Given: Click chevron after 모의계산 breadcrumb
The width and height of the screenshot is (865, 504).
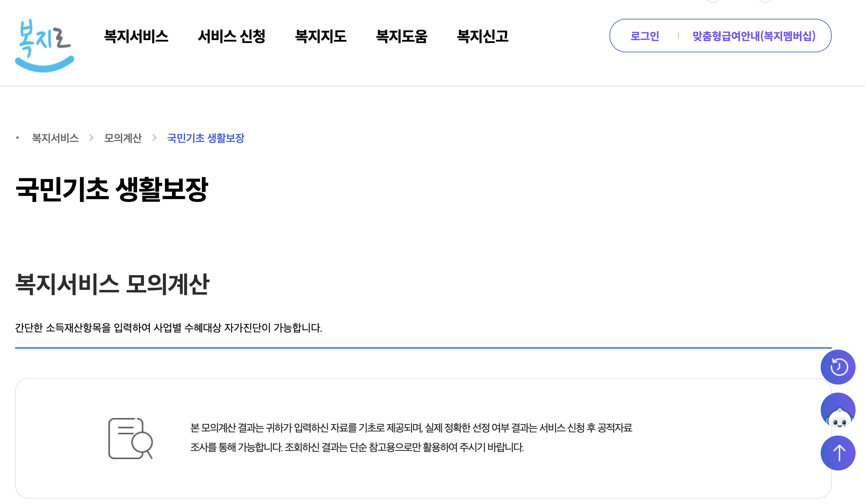Looking at the screenshot, I should tap(154, 138).
